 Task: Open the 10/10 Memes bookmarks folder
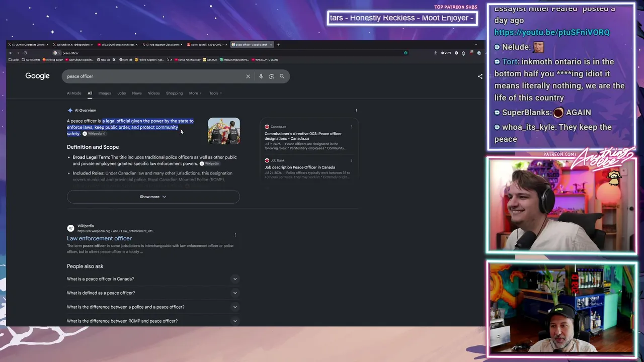coord(31,60)
